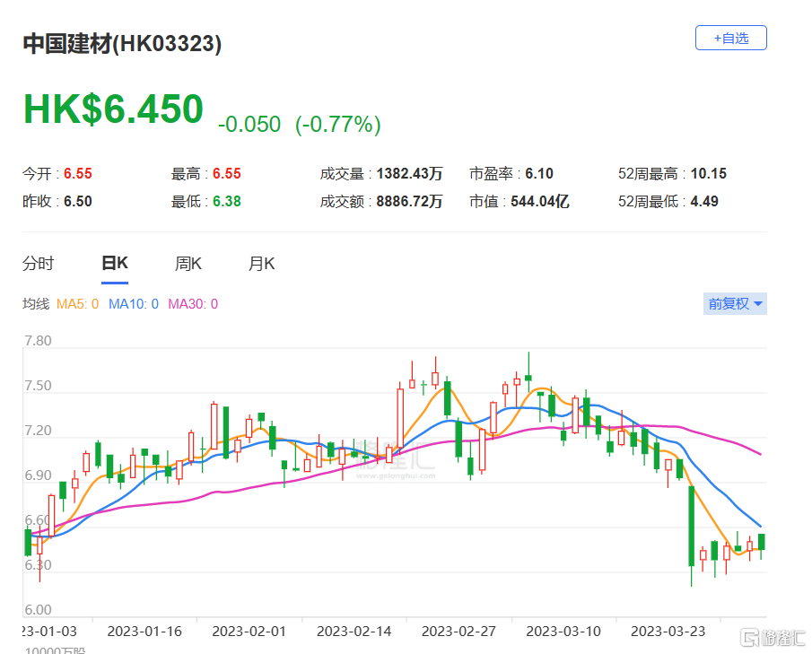The width and height of the screenshot is (812, 654).
Task: Click the MA30 moving average label
Action: 193,304
